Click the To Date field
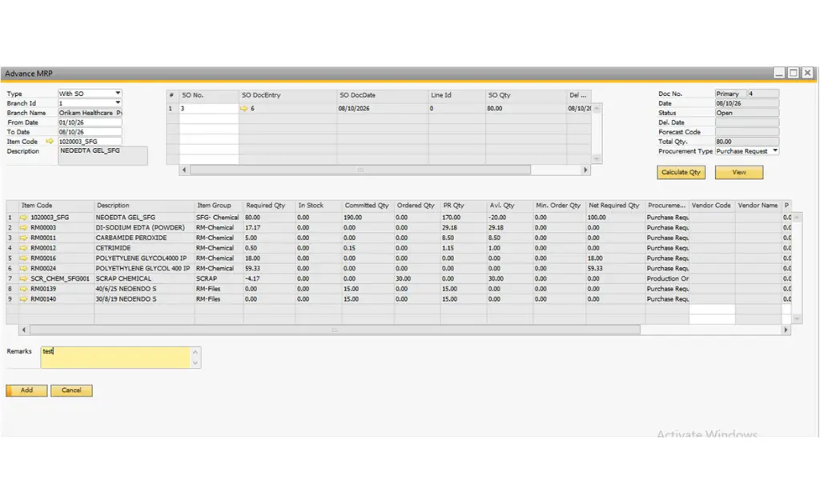The image size is (820, 504). (x=90, y=132)
